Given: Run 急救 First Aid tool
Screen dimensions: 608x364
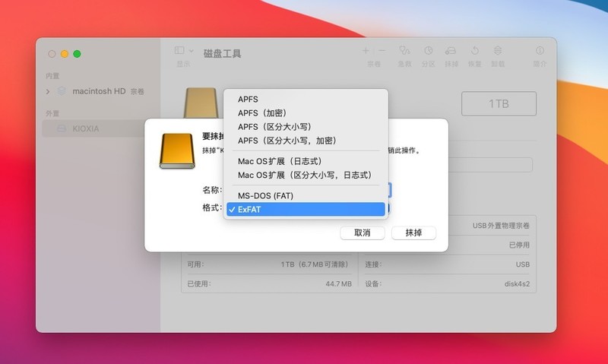Looking at the screenshot, I should click(x=404, y=51).
